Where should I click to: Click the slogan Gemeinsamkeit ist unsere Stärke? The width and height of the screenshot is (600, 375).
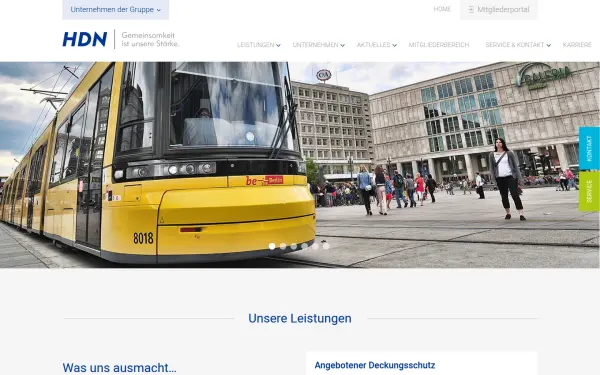pos(150,39)
